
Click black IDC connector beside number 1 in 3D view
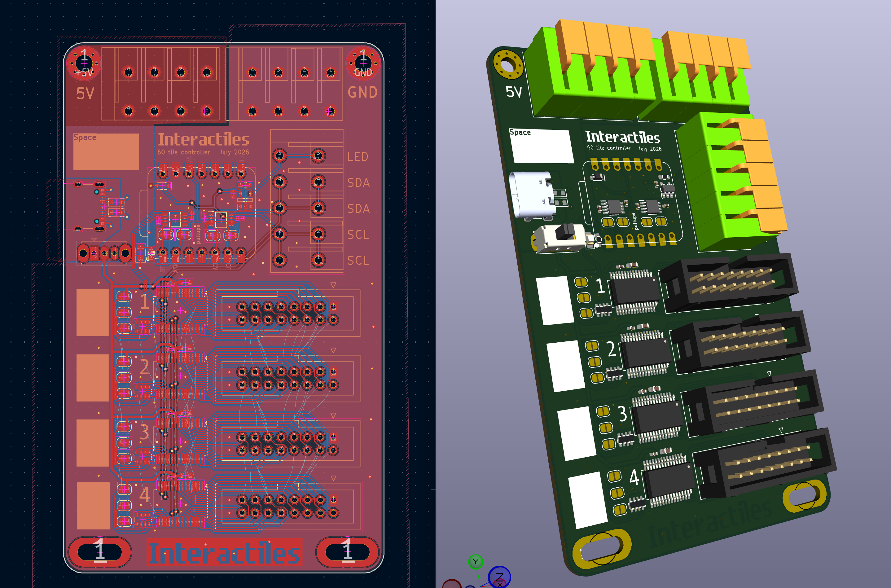[728, 283]
